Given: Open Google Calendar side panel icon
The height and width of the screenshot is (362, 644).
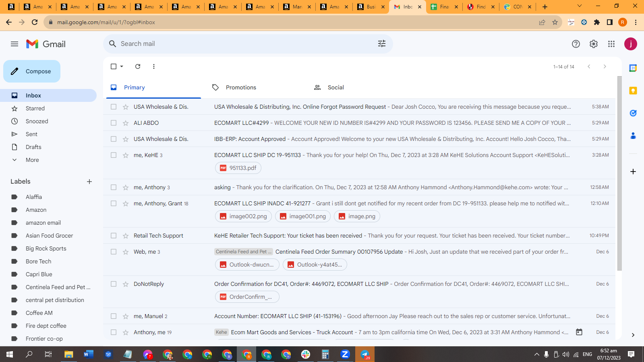Looking at the screenshot, I should [633, 68].
